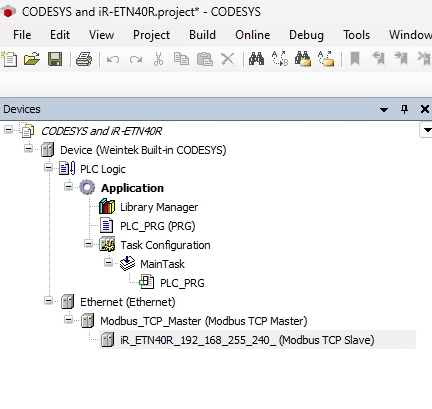
Task: Collapse the PLC Logic tree node
Action: [x=49, y=167]
